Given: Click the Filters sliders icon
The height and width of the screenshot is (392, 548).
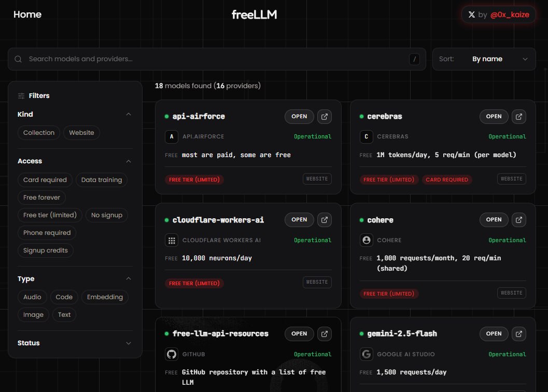Looking at the screenshot, I should [21, 96].
